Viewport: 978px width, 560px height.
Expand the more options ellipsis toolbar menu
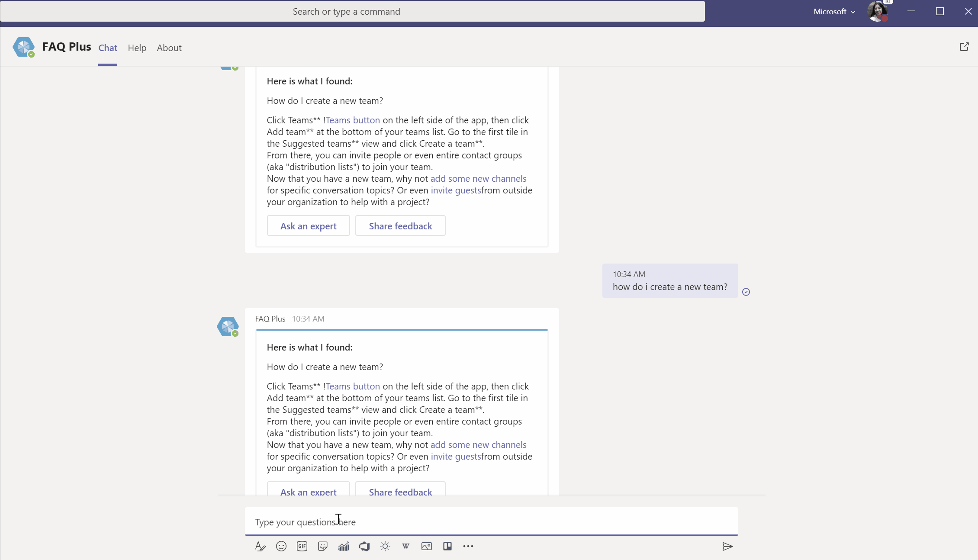click(x=467, y=547)
